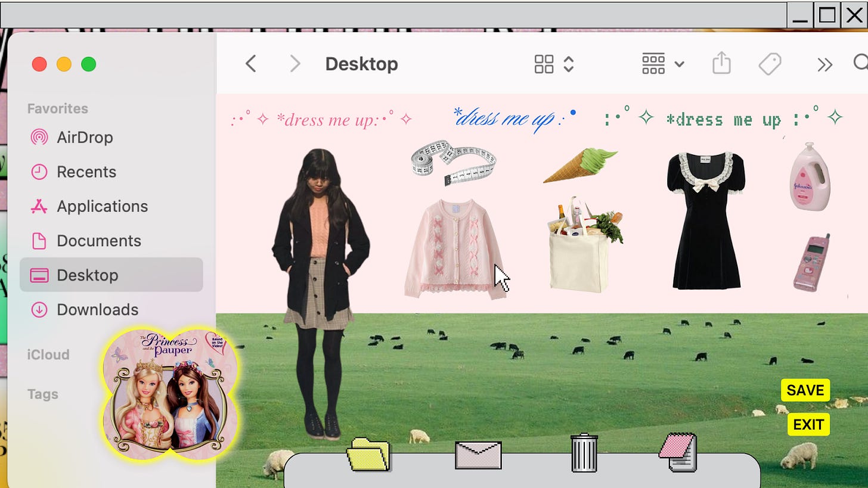Minimize the outer retro window

point(800,15)
